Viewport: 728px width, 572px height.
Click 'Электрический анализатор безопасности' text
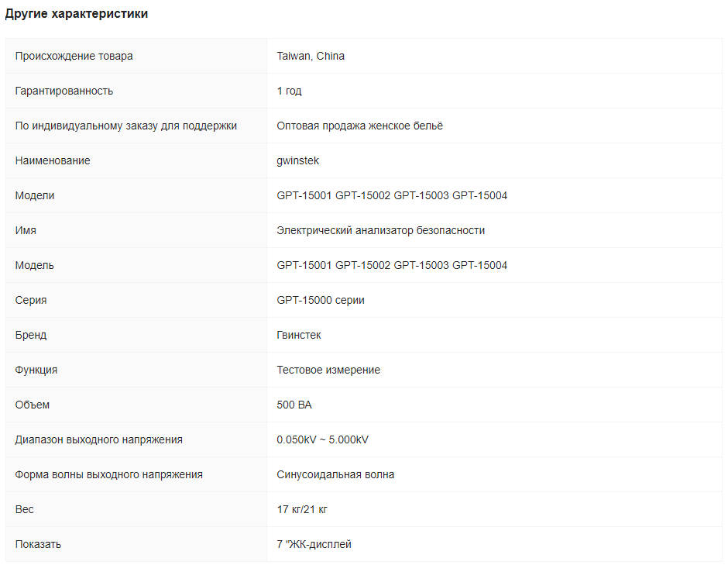[380, 230]
